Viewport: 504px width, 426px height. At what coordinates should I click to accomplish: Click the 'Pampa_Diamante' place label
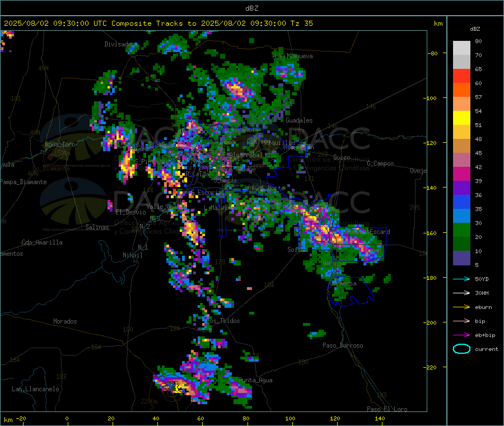pyautogui.click(x=24, y=182)
